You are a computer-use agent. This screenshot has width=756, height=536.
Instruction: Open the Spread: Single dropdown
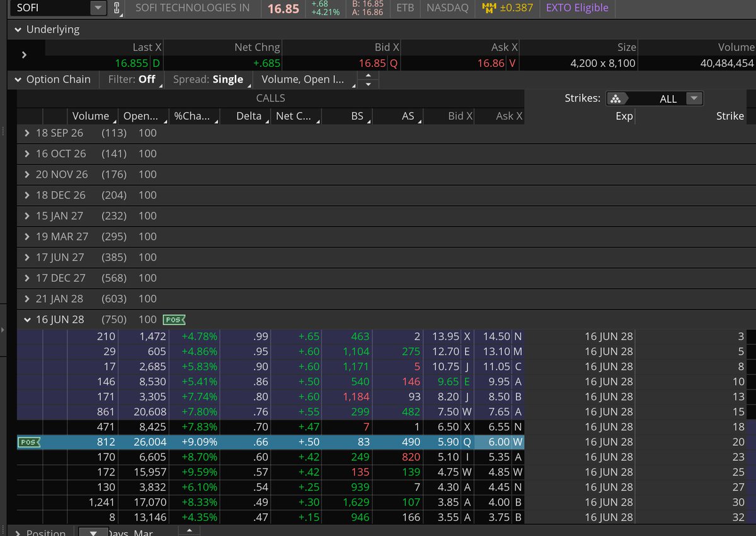coord(210,79)
